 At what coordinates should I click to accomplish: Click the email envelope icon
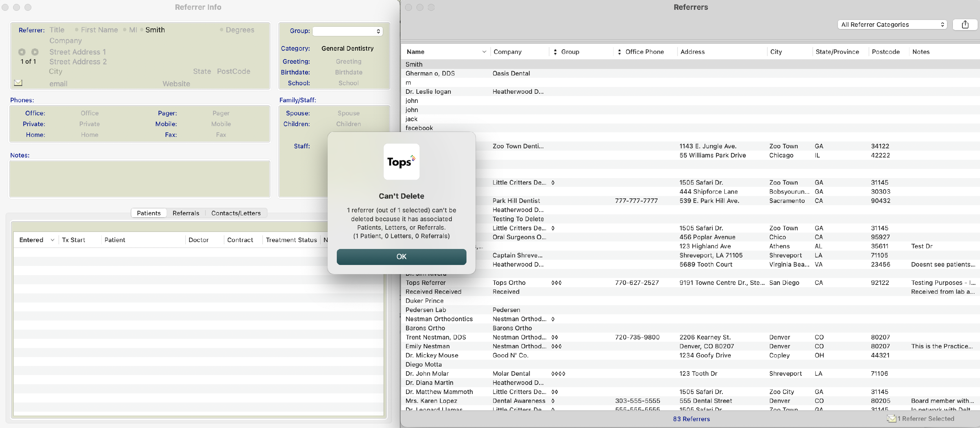pyautogui.click(x=18, y=83)
